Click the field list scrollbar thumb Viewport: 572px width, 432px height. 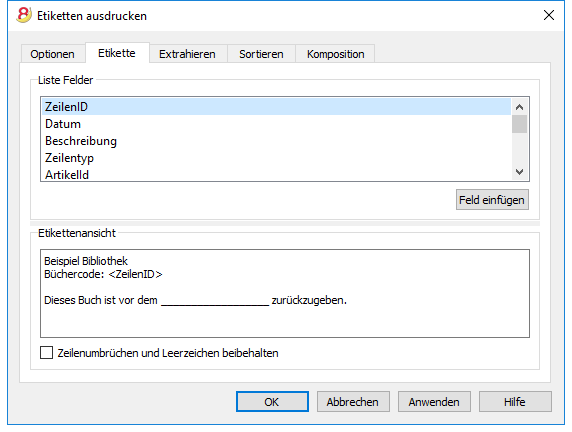(x=519, y=124)
